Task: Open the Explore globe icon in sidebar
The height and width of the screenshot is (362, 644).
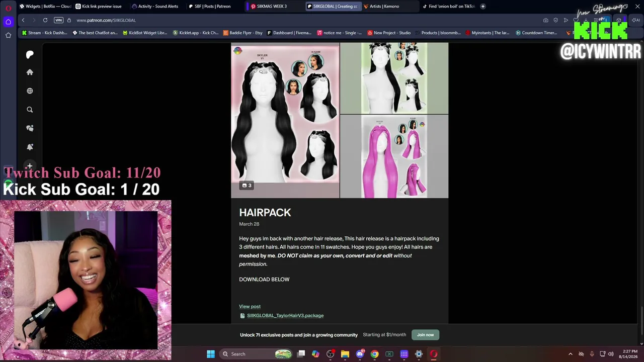Action: [30, 91]
